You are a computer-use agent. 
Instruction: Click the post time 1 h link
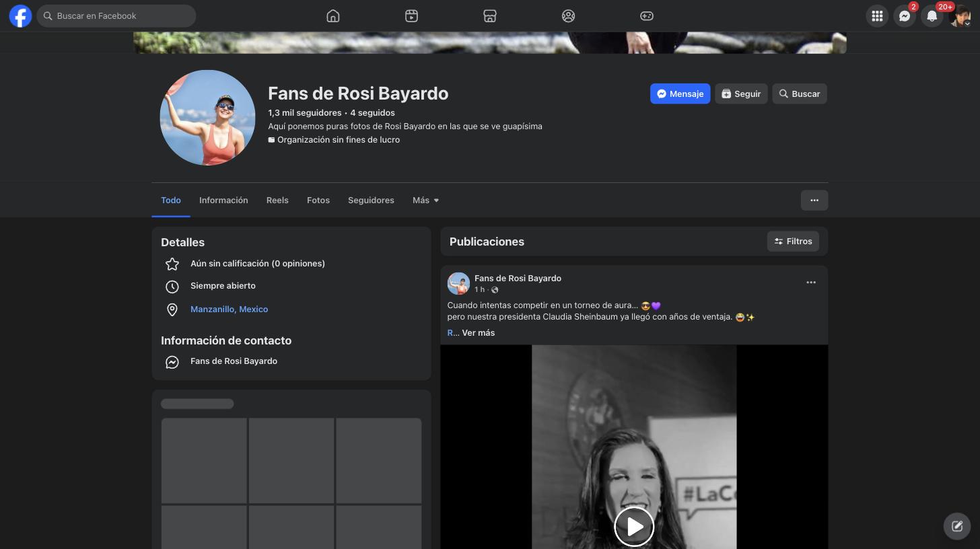pos(479,289)
